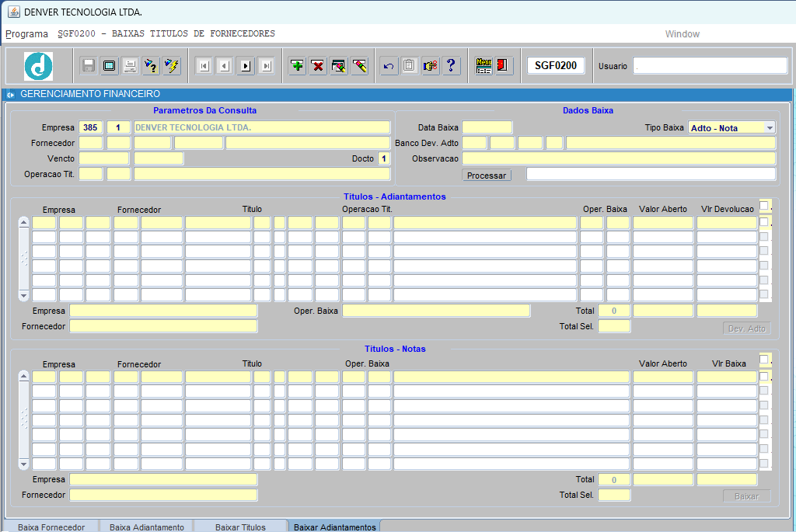Switch to the Baixar Titulos tab
Image resolution: width=796 pixels, height=532 pixels.
coord(240,527)
